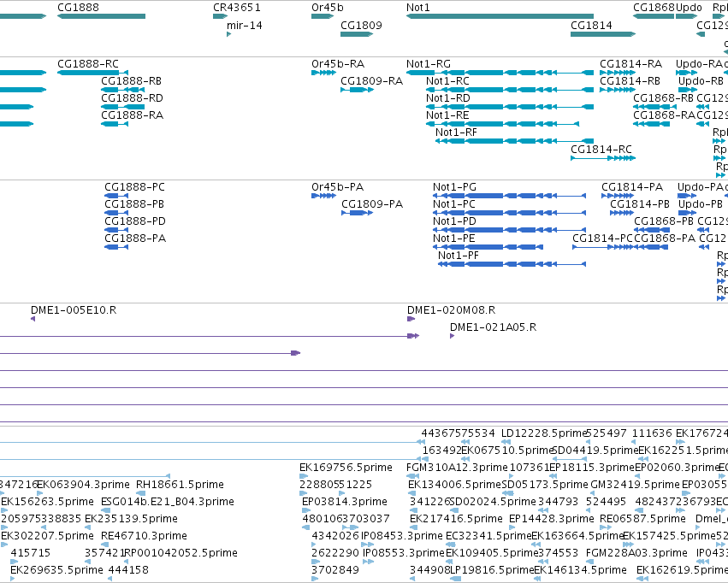Select the FGM228A03.3prime EST label
The height and width of the screenshot is (583, 728).
click(x=636, y=553)
